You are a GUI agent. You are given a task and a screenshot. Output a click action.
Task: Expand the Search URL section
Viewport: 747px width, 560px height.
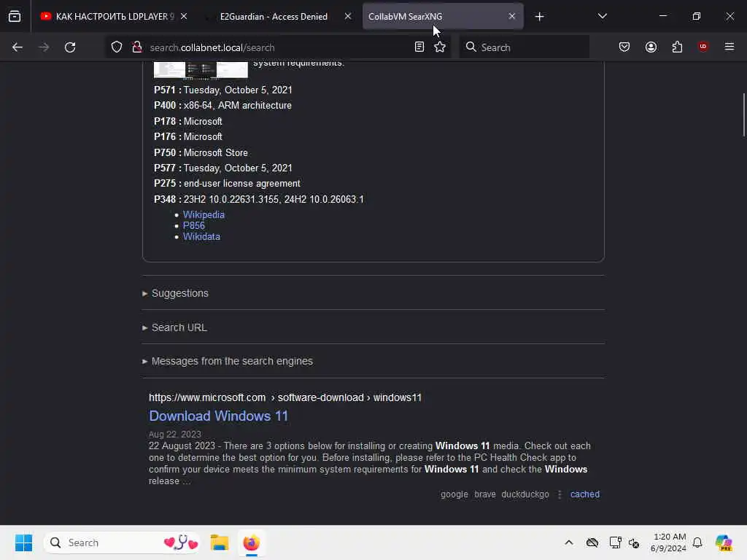click(174, 327)
